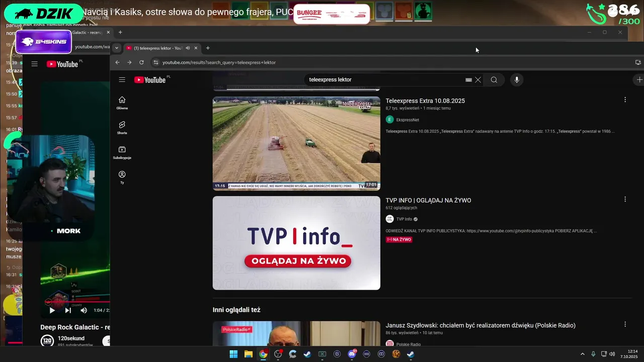Open Subskrypcje in the mini sidebar
The image size is (644, 362).
coord(122,153)
